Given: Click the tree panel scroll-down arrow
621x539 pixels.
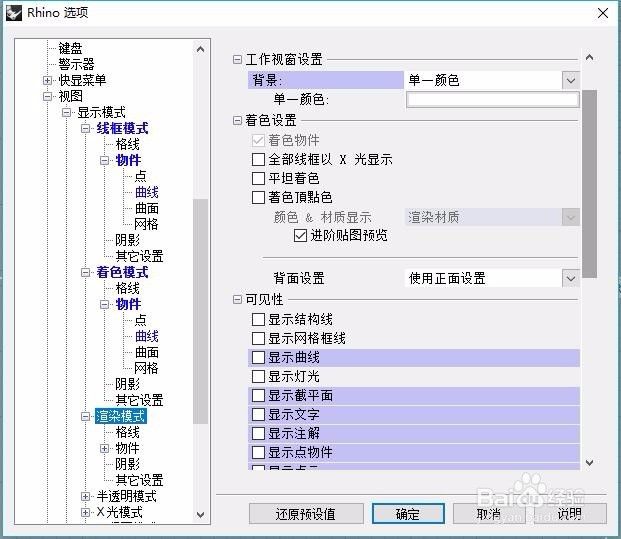Looking at the screenshot, I should [200, 515].
